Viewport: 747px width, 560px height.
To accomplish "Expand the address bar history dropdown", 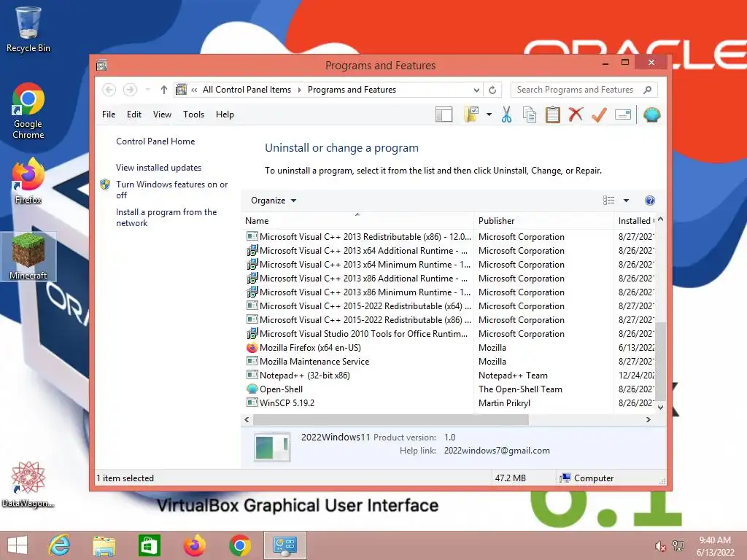I will (x=476, y=90).
